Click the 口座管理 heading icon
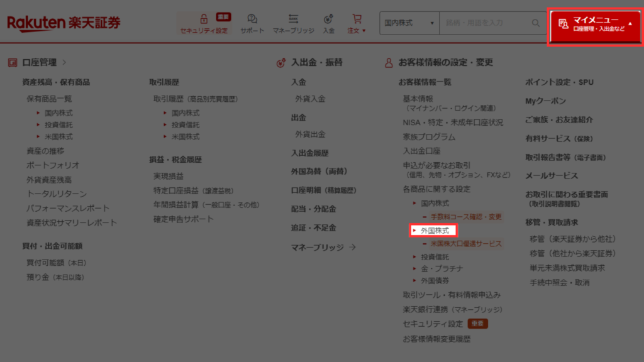This screenshot has height=362, width=644. tap(13, 62)
